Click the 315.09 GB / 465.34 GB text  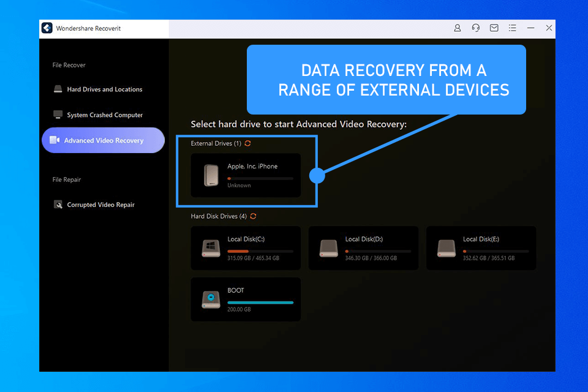pos(253,258)
